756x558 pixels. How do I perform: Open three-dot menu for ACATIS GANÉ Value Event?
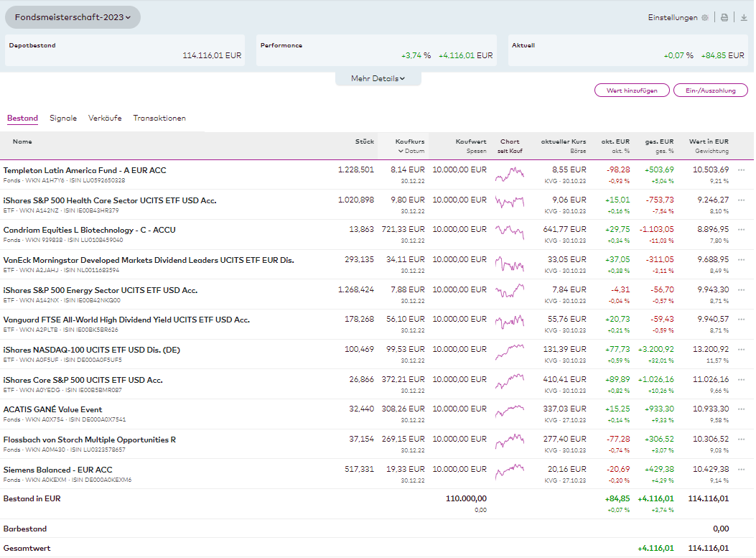click(x=742, y=409)
